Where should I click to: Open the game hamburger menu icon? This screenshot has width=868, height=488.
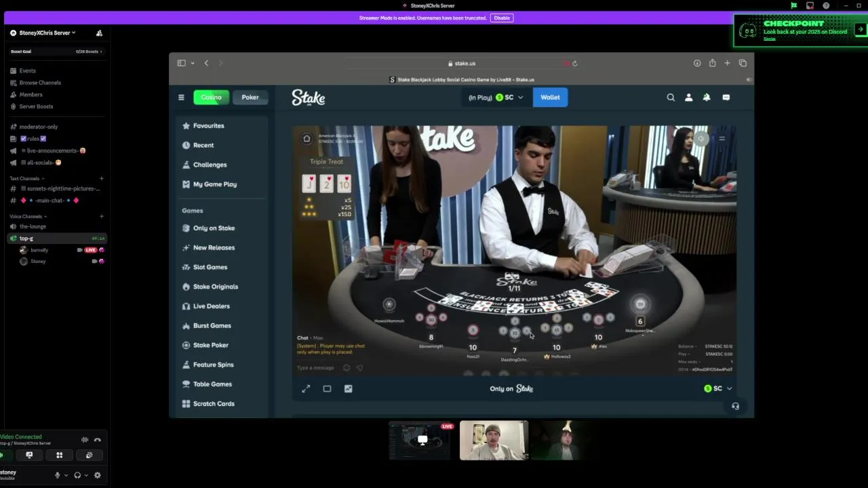point(722,139)
